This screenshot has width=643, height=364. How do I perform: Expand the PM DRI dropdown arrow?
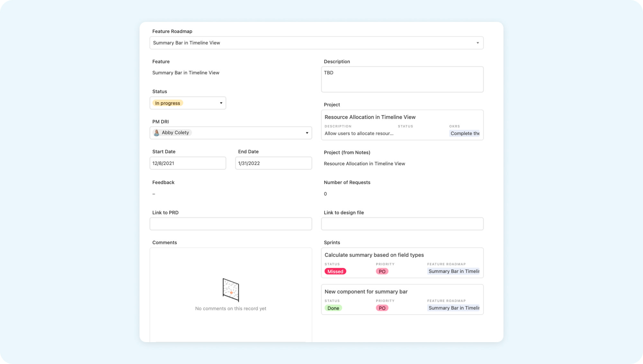tap(307, 133)
